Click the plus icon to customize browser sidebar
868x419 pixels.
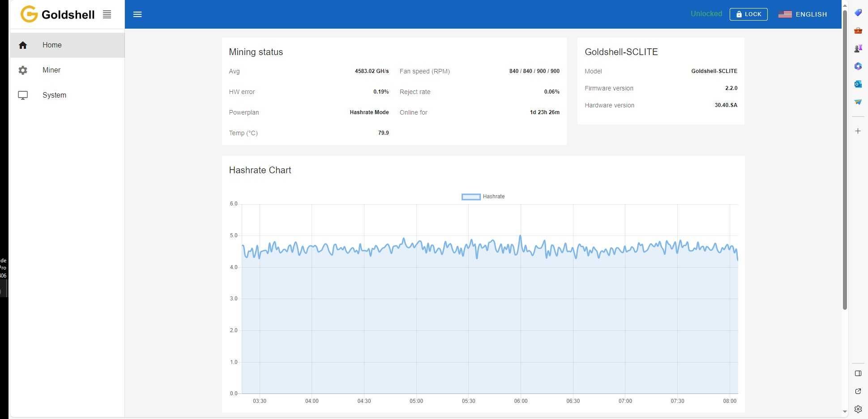(x=858, y=131)
